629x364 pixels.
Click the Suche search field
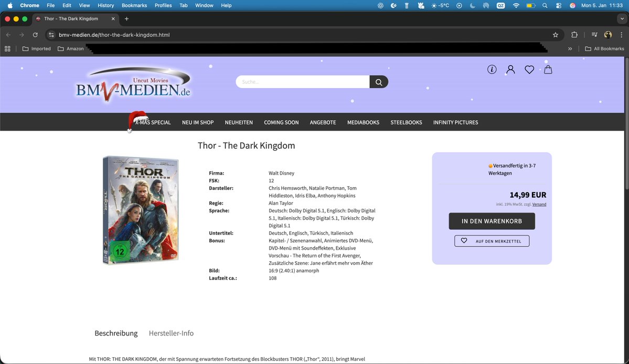[303, 82]
